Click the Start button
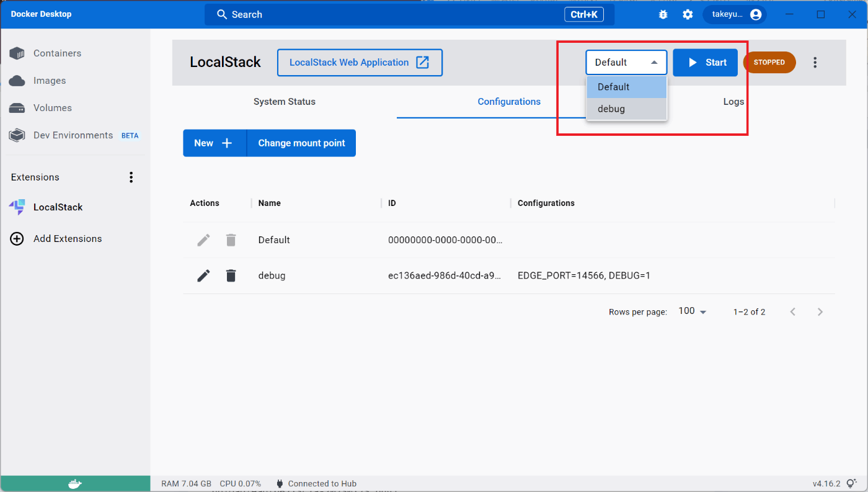The image size is (868, 492). click(x=705, y=62)
